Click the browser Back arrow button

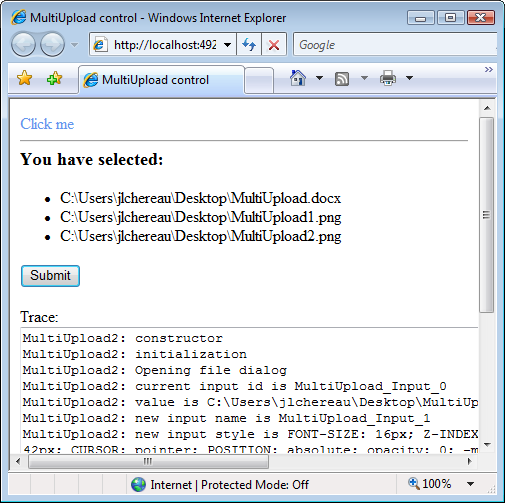coord(23,44)
